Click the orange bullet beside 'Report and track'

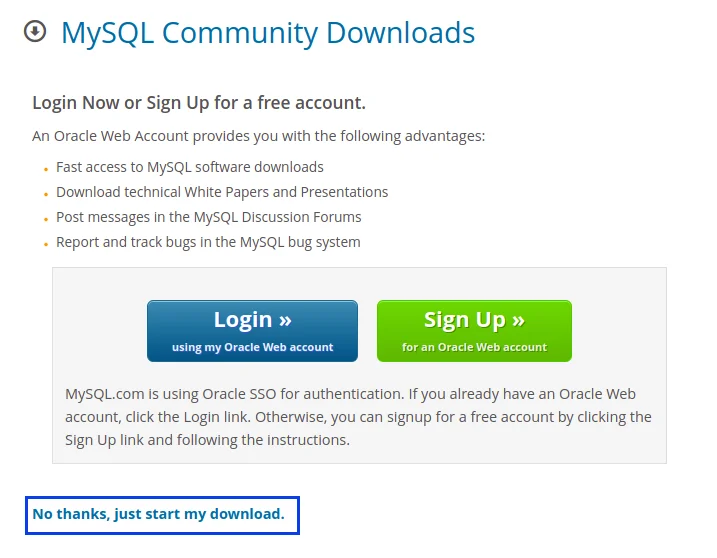pyautogui.click(x=46, y=244)
